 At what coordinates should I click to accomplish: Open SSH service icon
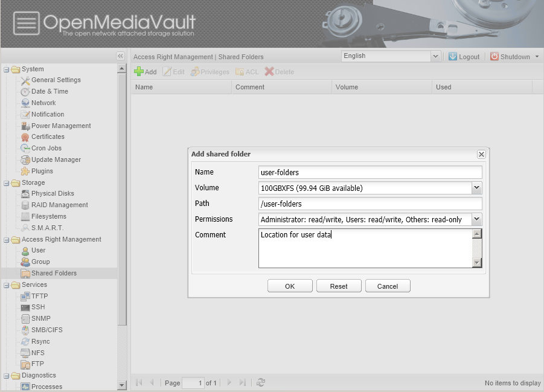click(25, 307)
